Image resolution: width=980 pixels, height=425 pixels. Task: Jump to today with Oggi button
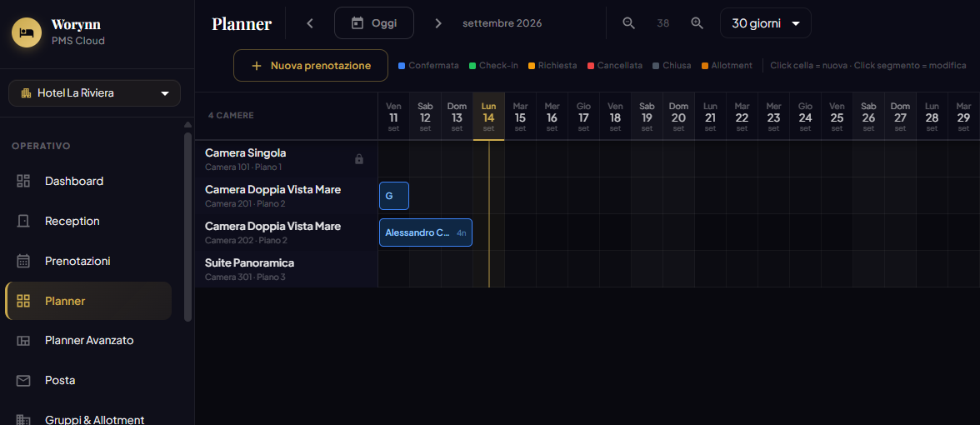373,23
